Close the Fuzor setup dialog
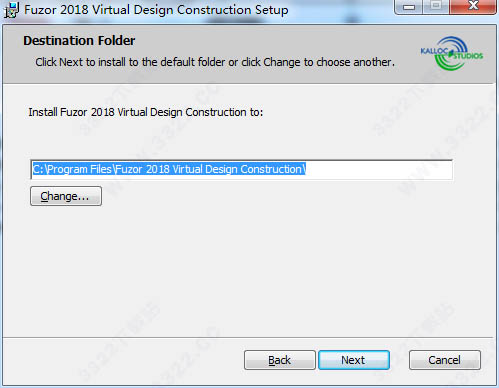499x388 pixels. tap(473, 7)
